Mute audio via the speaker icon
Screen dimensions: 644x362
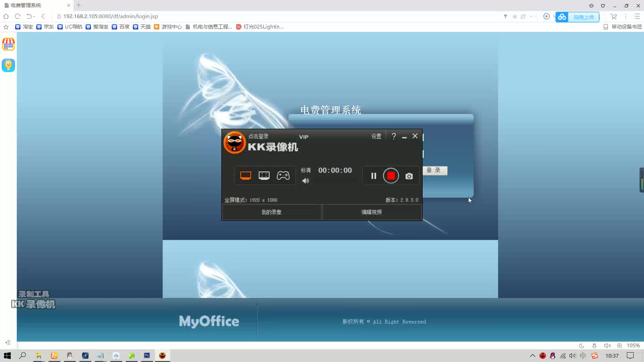[306, 181]
